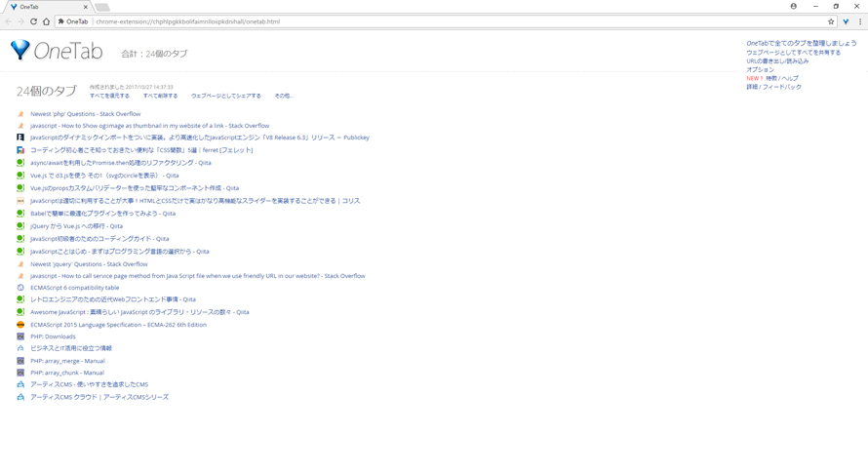Open アーティスCMS - 使いやすさを追求したCMS link
This screenshot has height=475, width=868.
89,384
